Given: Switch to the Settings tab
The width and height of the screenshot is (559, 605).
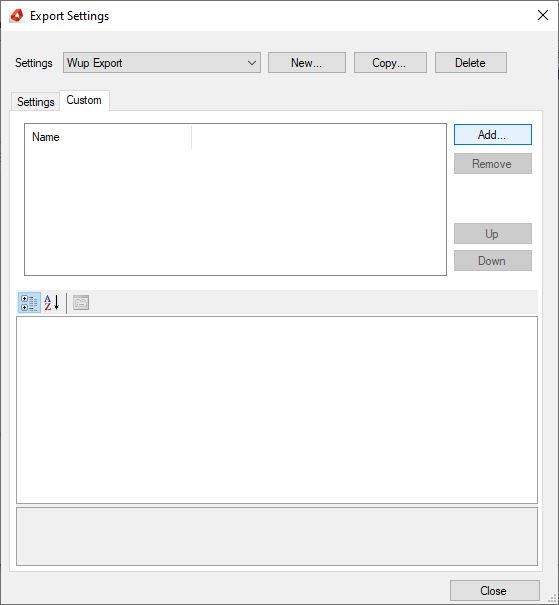Looking at the screenshot, I should 35,102.
